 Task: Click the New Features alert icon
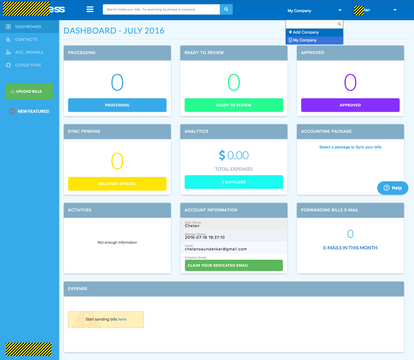(12, 111)
